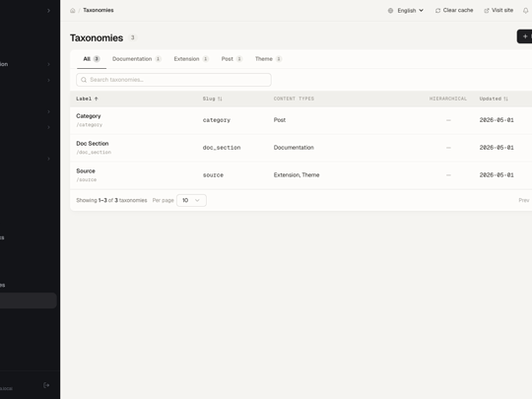Sort by the Label column
The image size is (532, 399).
coord(88,99)
